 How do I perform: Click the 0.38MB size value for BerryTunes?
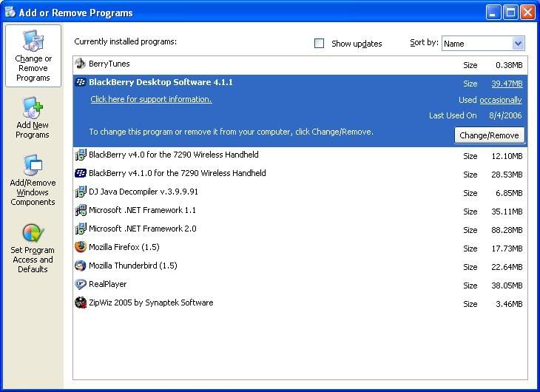pos(509,65)
